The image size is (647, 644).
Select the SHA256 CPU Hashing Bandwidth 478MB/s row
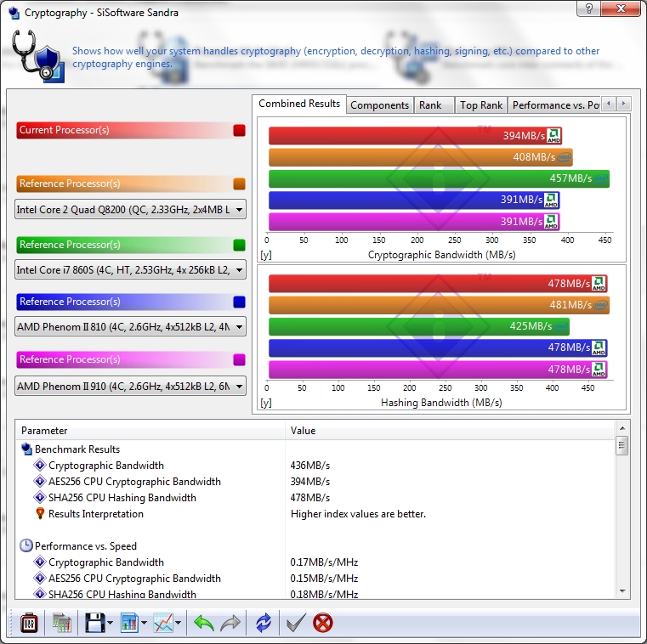[x=315, y=497]
